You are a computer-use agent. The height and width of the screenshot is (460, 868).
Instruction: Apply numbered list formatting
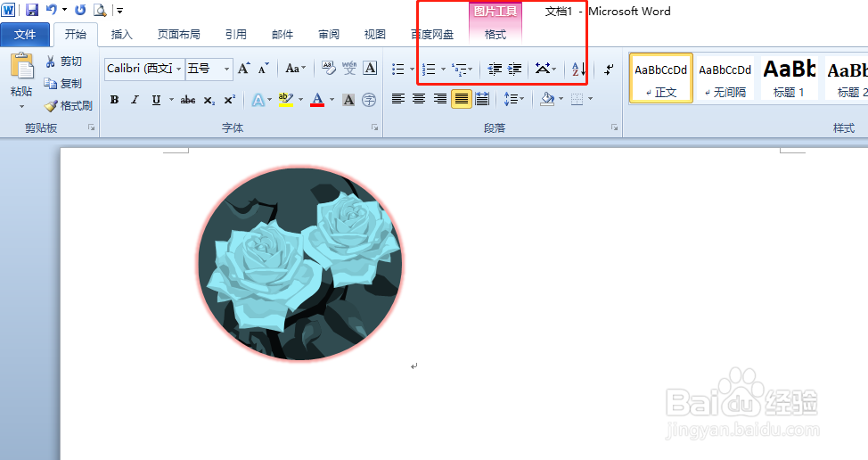click(x=429, y=69)
